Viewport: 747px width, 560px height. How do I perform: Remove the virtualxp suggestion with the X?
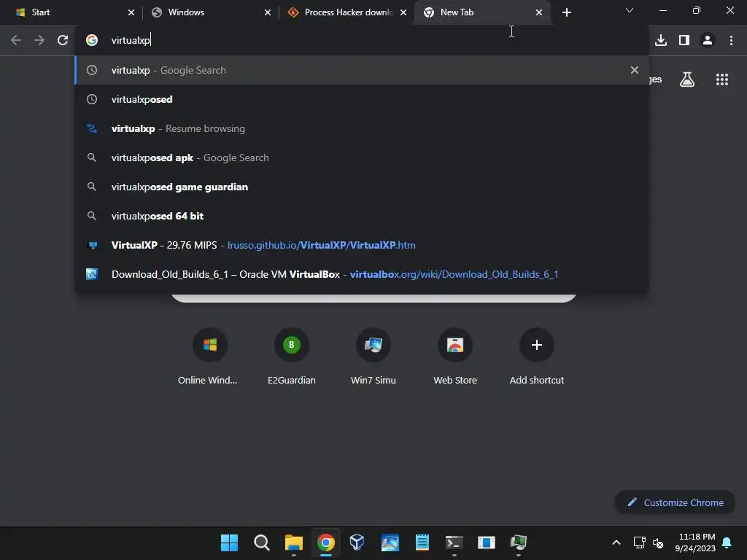[634, 70]
